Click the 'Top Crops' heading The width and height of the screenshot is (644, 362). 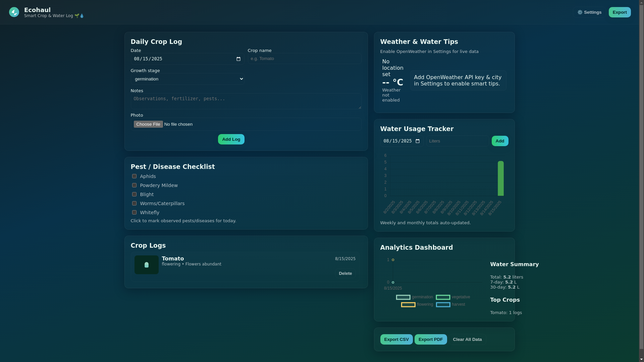(505, 300)
